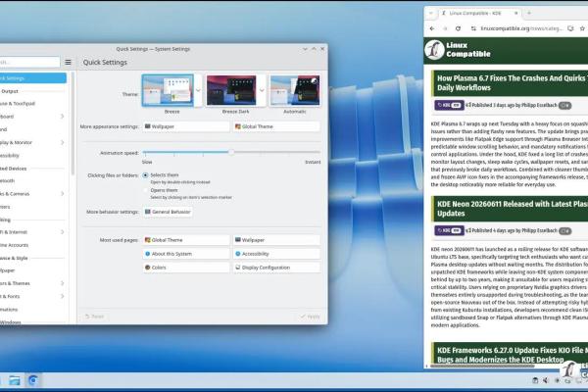Open General Behavior settings button
This screenshot has width=588, height=392.
[168, 212]
